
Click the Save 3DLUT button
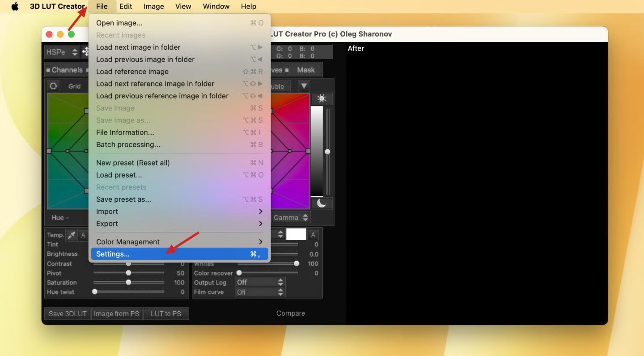68,314
